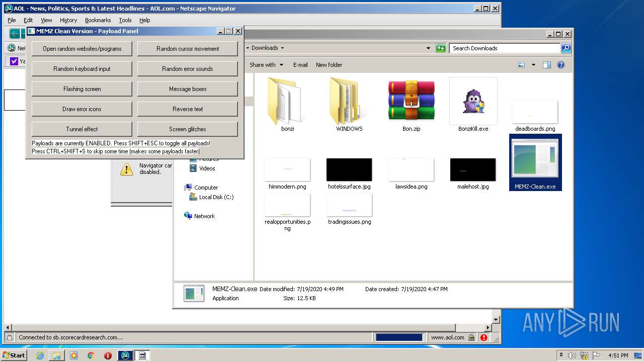This screenshot has width=644, height=362.
Task: Open Windows Explorer taskbar icon
Action: coord(57,355)
